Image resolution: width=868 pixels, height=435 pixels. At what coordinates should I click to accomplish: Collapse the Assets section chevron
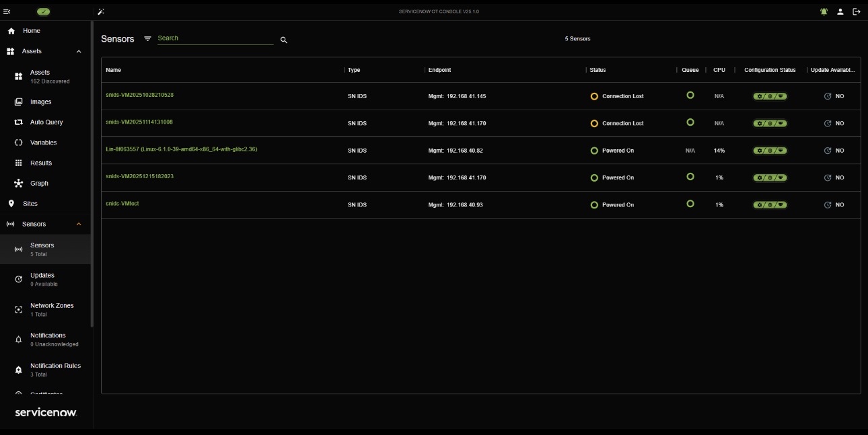click(x=79, y=52)
